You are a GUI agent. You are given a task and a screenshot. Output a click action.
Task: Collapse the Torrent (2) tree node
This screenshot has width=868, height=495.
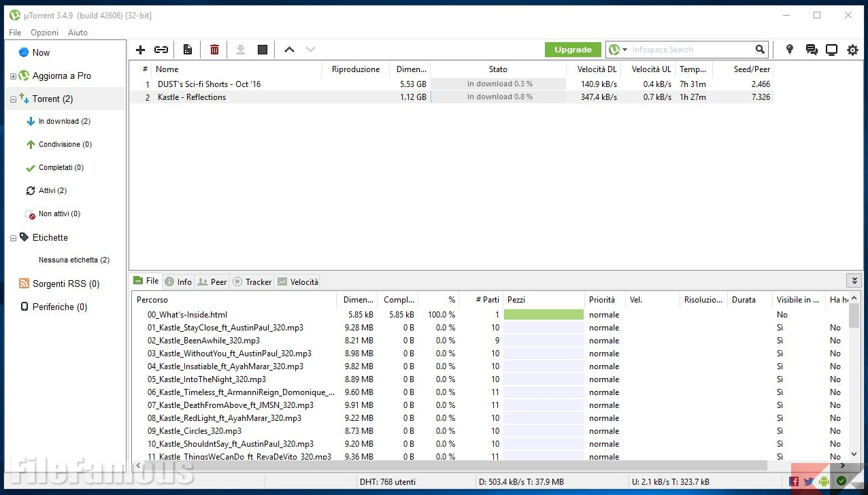(13, 99)
